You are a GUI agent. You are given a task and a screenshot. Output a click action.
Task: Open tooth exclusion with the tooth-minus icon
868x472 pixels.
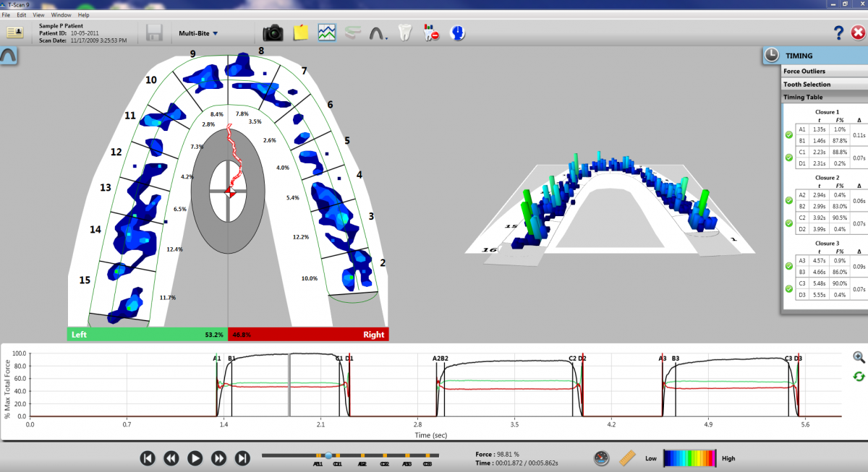tap(430, 32)
